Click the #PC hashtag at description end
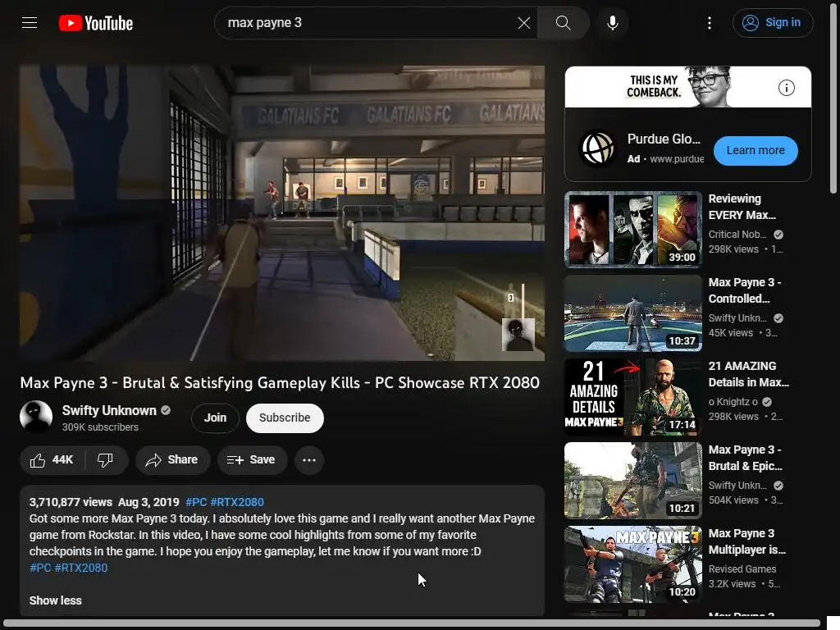This screenshot has width=840, height=630. (x=40, y=568)
